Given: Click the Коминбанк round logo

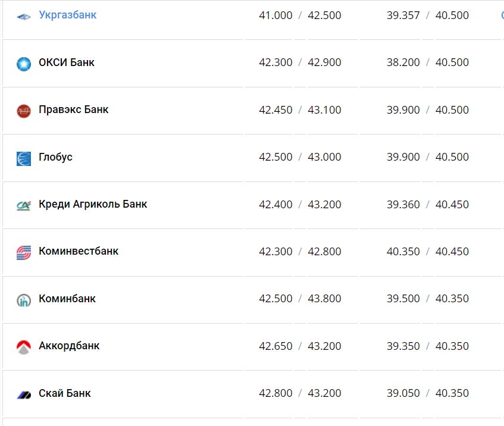Looking at the screenshot, I should (24, 300).
